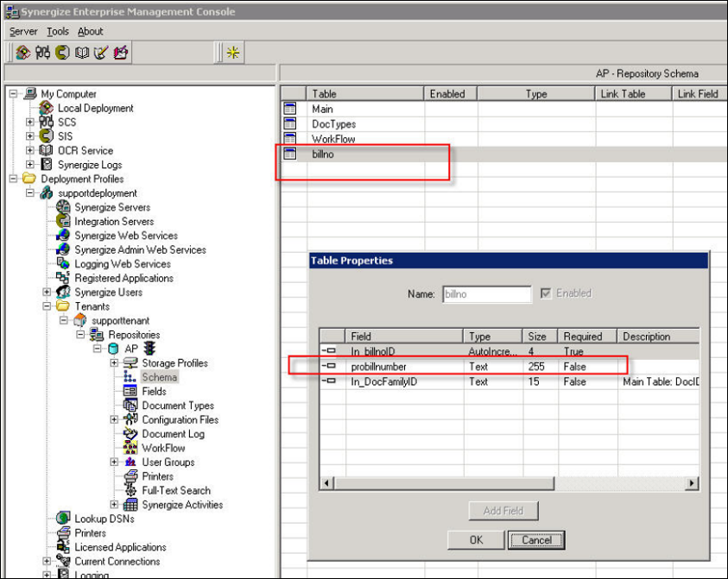Screen dimensions: 728x579
Task: Select supporttenant in the tree
Action: tap(120, 321)
